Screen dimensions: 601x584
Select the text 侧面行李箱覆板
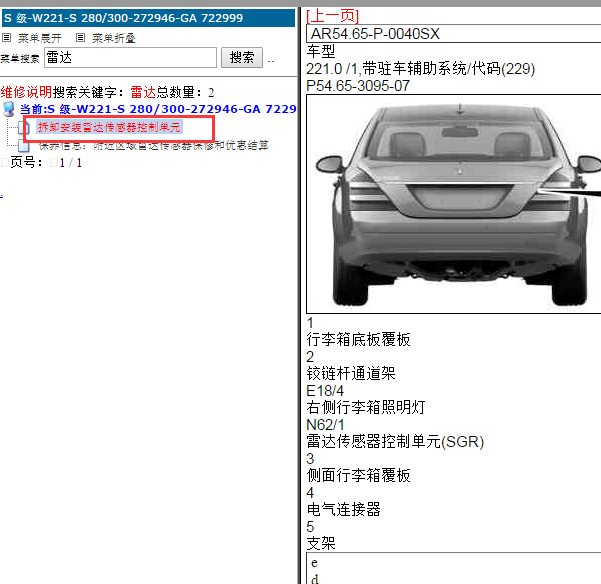tap(358, 475)
